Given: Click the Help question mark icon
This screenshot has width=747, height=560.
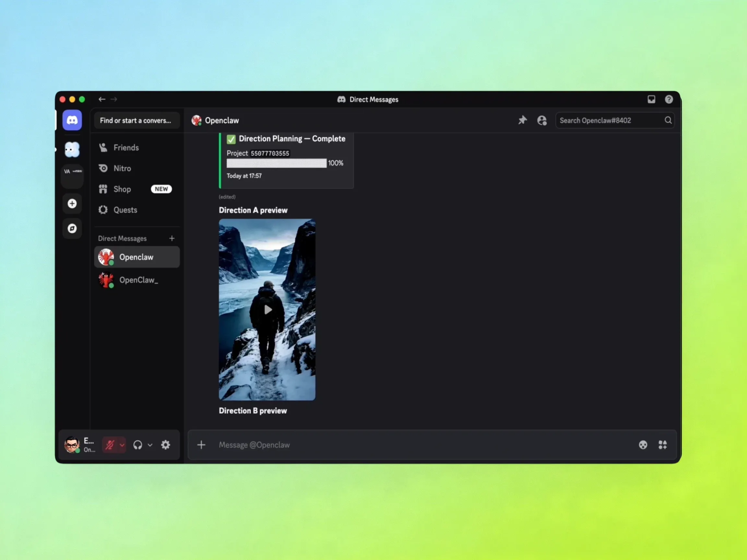Looking at the screenshot, I should coord(669,99).
